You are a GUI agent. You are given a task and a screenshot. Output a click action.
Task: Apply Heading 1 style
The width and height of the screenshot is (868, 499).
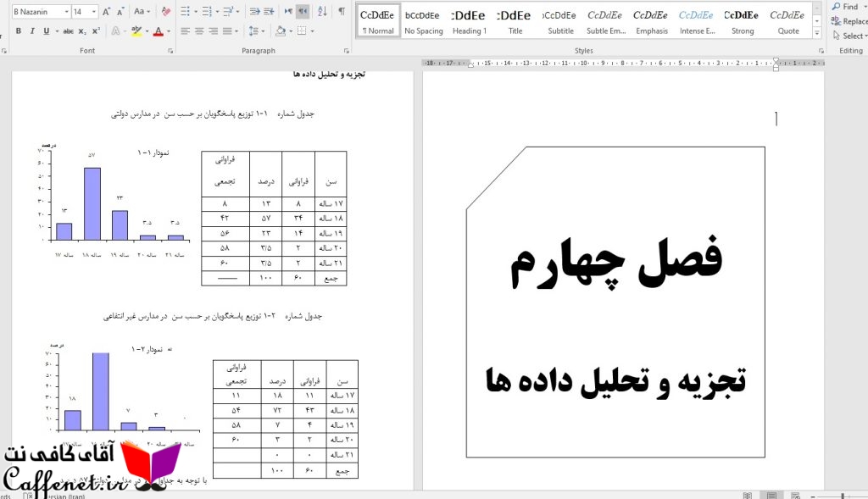[469, 21]
